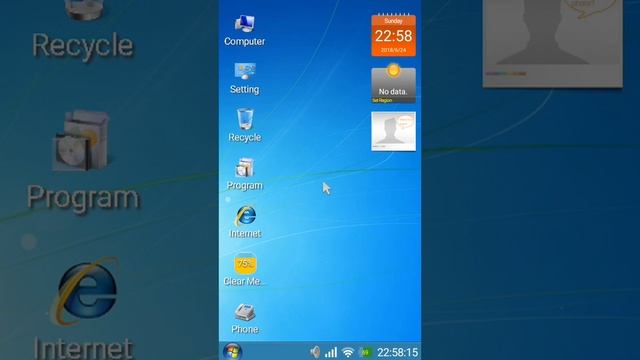The height and width of the screenshot is (360, 640).
Task: Open the sharp Recycle bin icon in center screen
Action: [x=244, y=126]
